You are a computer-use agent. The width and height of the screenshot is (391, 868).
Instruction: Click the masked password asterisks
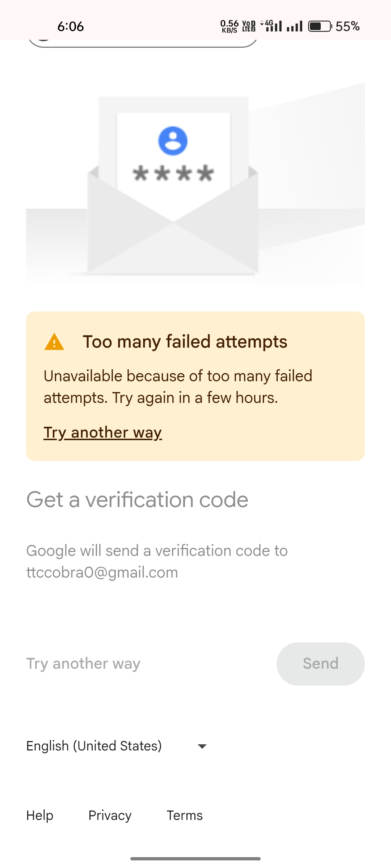click(173, 173)
